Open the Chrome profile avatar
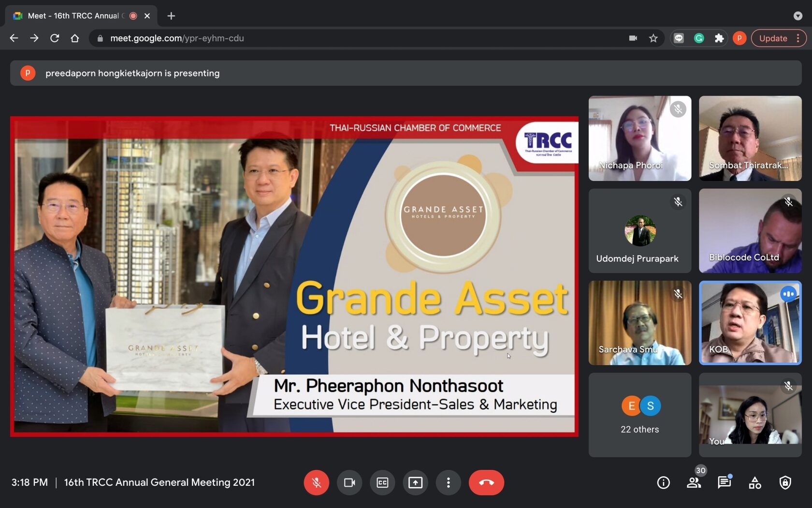The image size is (812, 508). point(739,38)
